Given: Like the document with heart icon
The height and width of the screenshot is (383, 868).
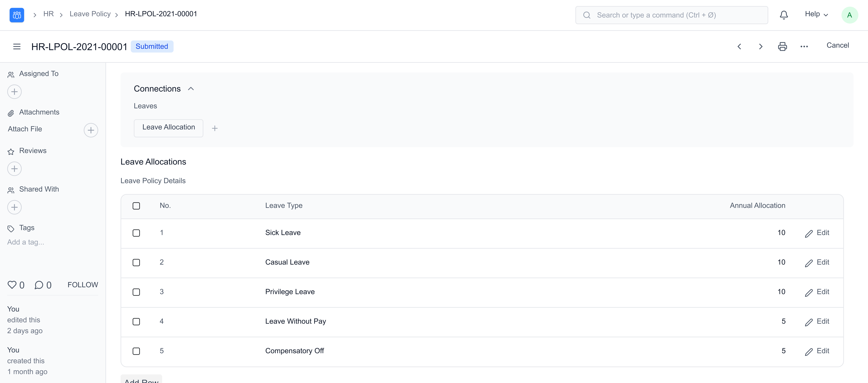Looking at the screenshot, I should 12,285.
